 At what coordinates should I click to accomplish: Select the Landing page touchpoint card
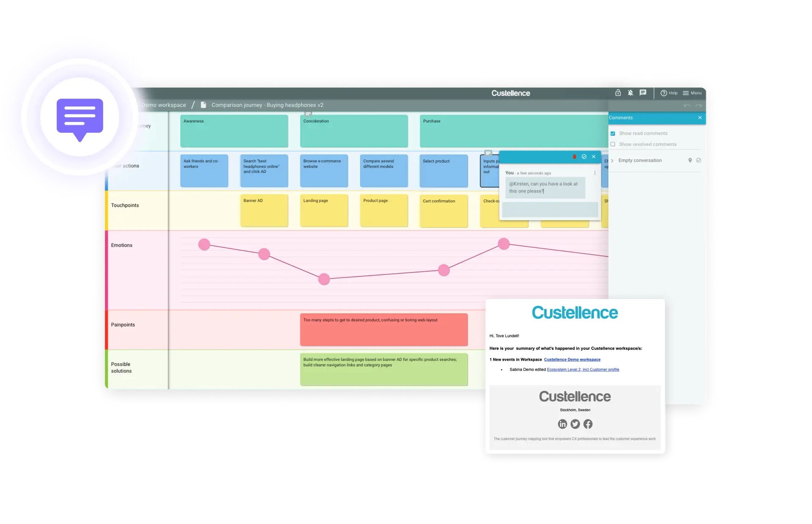click(x=324, y=211)
